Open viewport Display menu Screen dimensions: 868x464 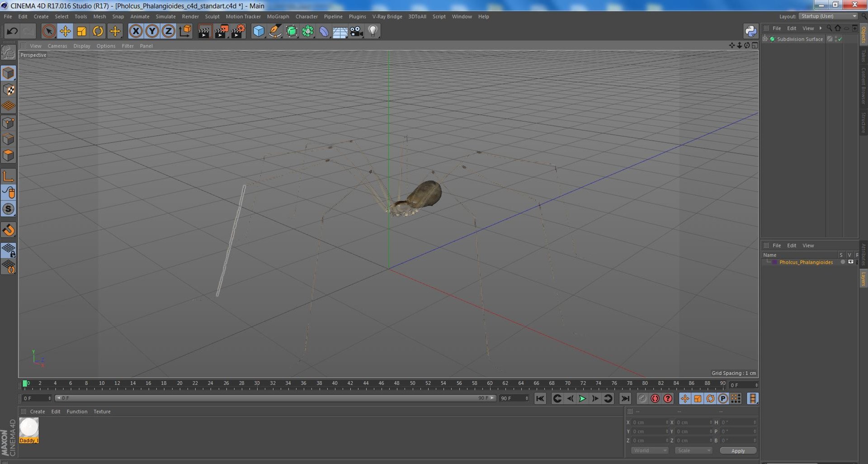point(82,46)
